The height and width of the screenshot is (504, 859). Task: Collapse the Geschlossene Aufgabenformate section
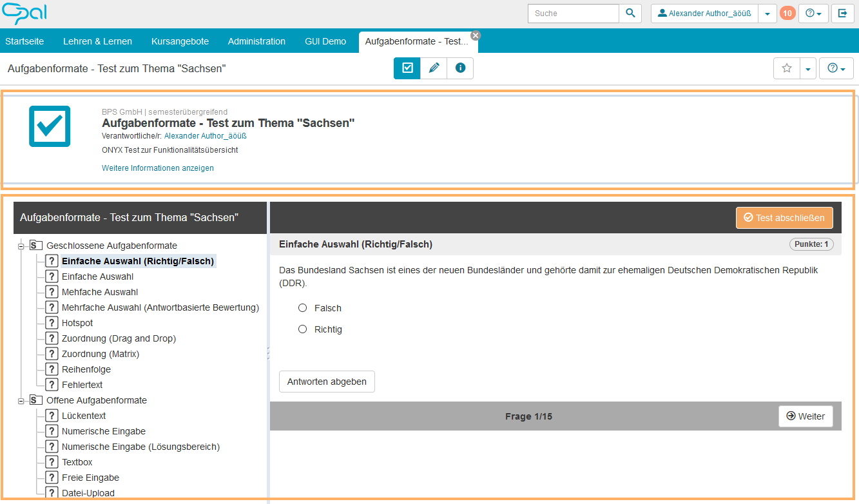click(21, 246)
